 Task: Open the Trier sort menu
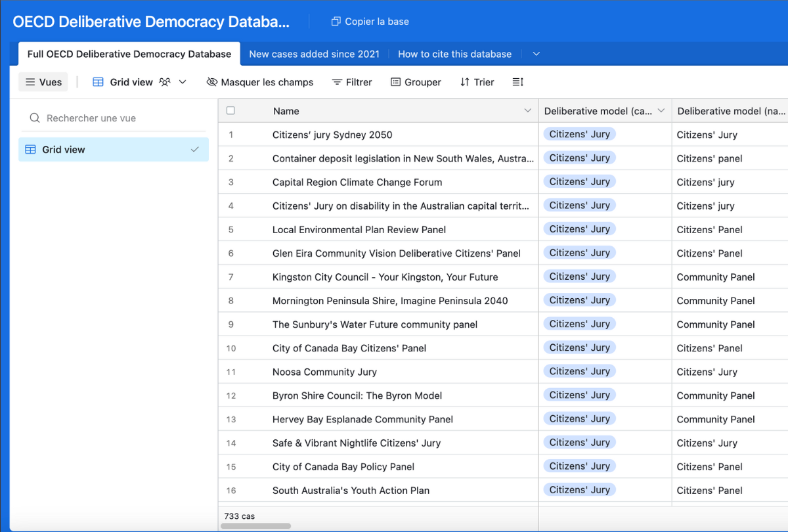[477, 82]
